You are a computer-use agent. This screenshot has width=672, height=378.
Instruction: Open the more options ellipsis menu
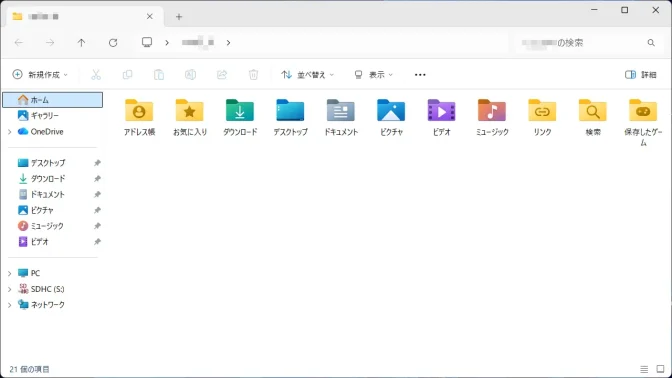click(x=420, y=75)
